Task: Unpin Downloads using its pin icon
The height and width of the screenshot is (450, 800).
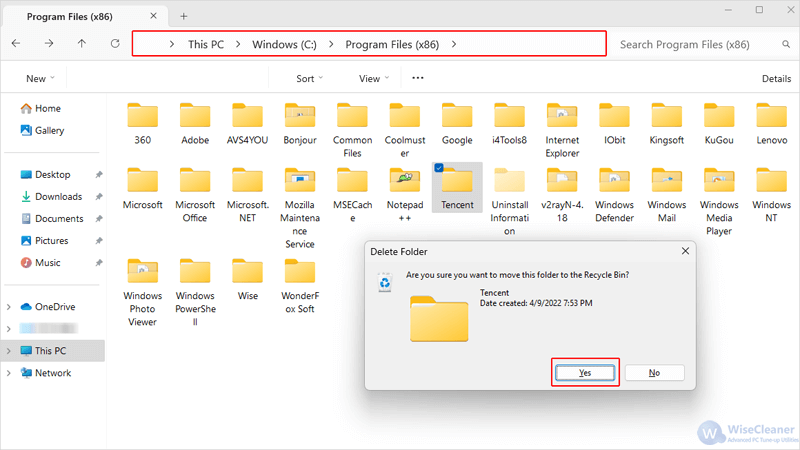Action: coord(99,196)
